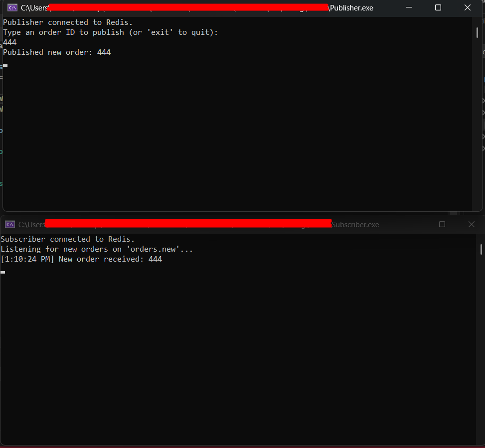
Task: Click the Subscriber.exe console window icon
Action: click(x=10, y=224)
